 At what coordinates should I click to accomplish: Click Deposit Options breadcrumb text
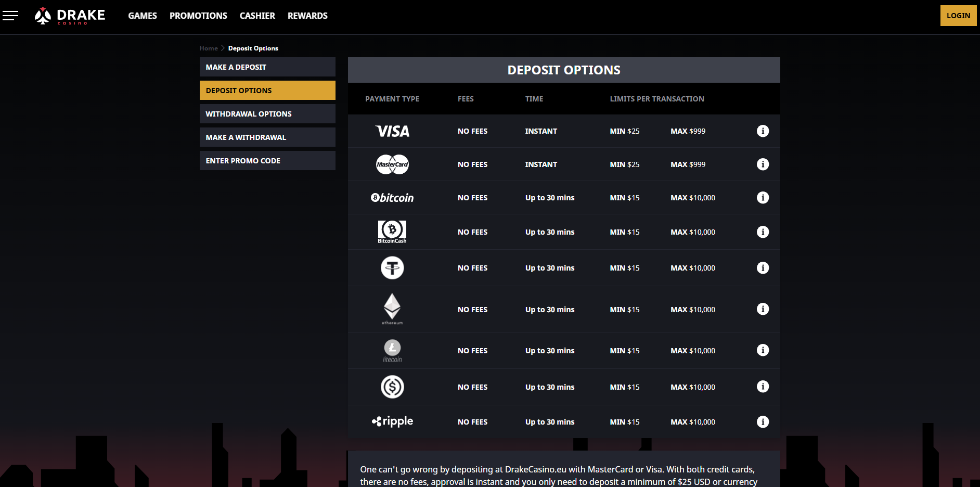[x=253, y=48]
